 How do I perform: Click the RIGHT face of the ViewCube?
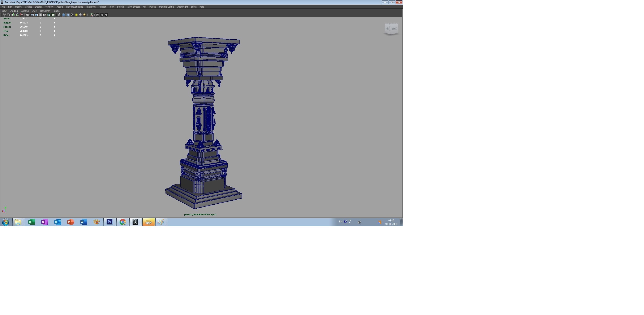pos(387,28)
